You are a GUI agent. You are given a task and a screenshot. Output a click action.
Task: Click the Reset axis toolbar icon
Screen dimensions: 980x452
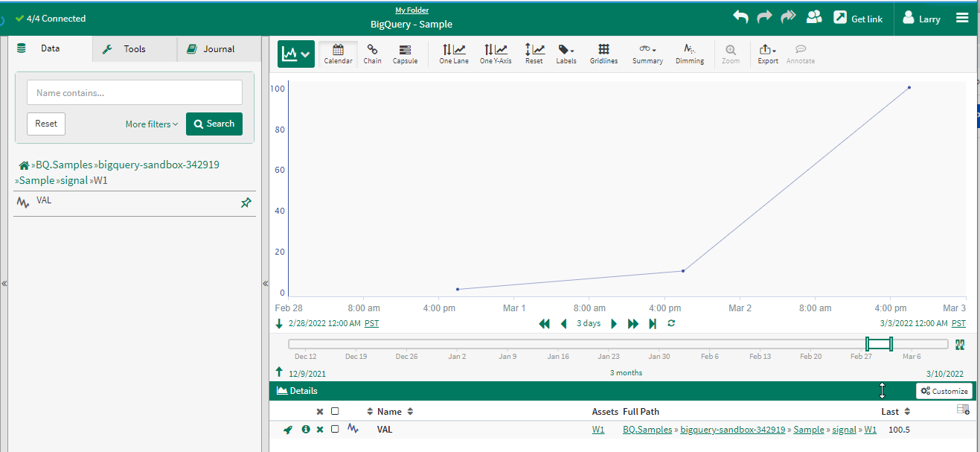tap(534, 54)
